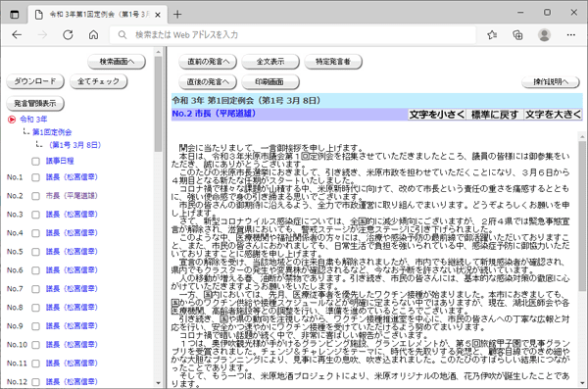Image resolution: width=588 pixels, height=389 pixels.
Task: Check the No.10 議長 checkbox
Action: [35, 345]
